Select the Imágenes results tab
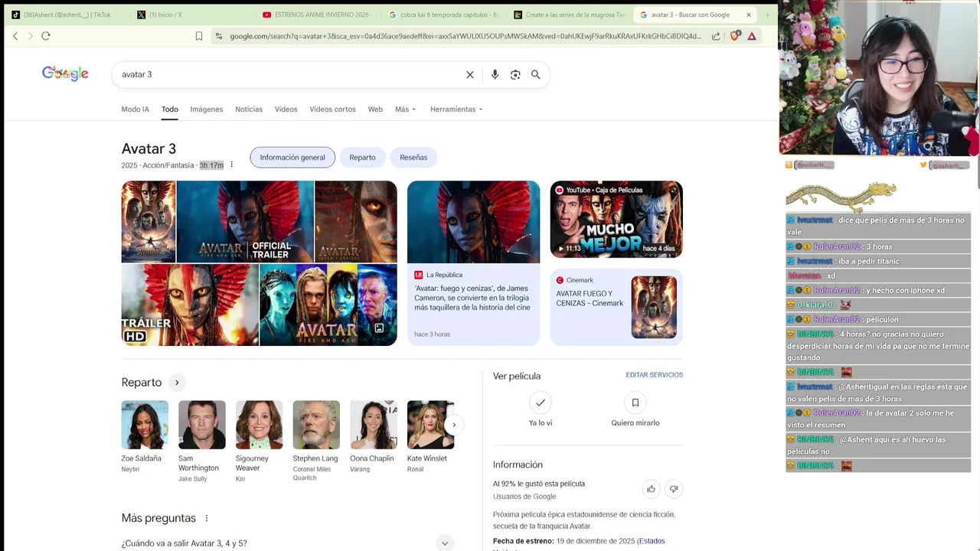 (x=207, y=109)
